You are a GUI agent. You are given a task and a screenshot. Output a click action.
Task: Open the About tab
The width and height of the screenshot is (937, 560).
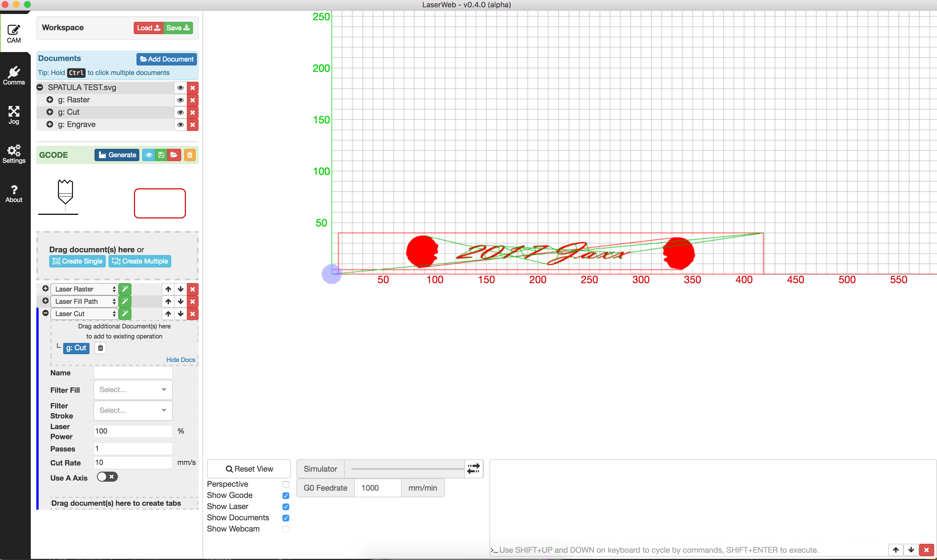[14, 193]
